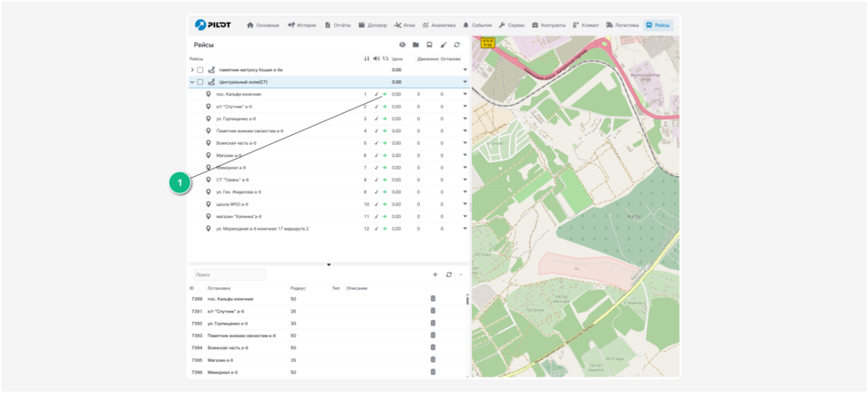Switch to the Логистика tab
The image size is (868, 393).
click(622, 25)
